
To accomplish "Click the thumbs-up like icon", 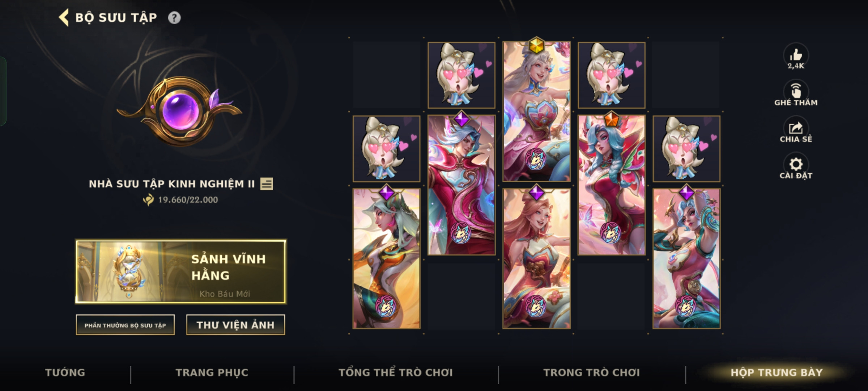I will [x=796, y=55].
